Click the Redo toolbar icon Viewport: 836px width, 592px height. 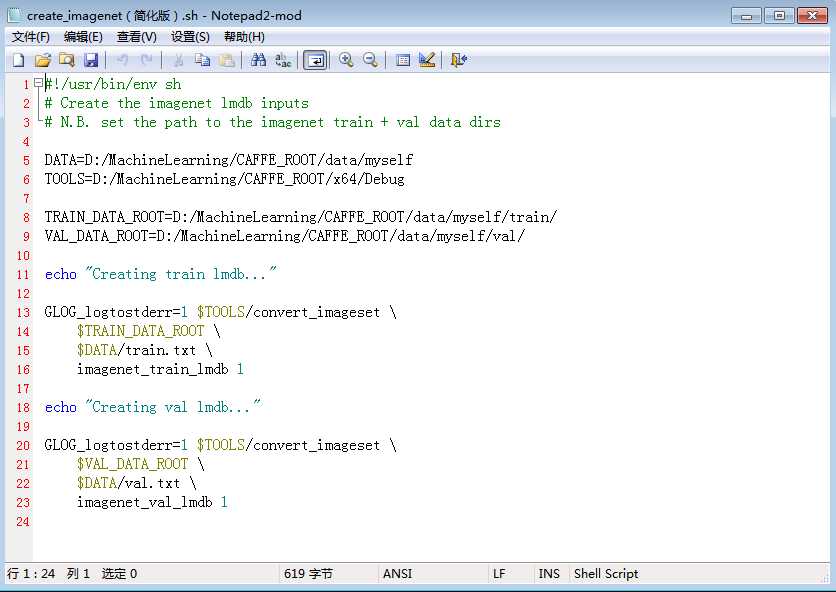coord(146,60)
